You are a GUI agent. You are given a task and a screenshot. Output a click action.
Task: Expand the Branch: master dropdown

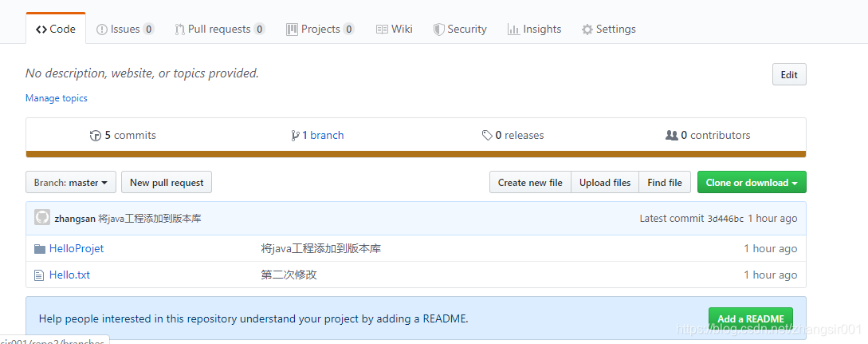tap(71, 182)
